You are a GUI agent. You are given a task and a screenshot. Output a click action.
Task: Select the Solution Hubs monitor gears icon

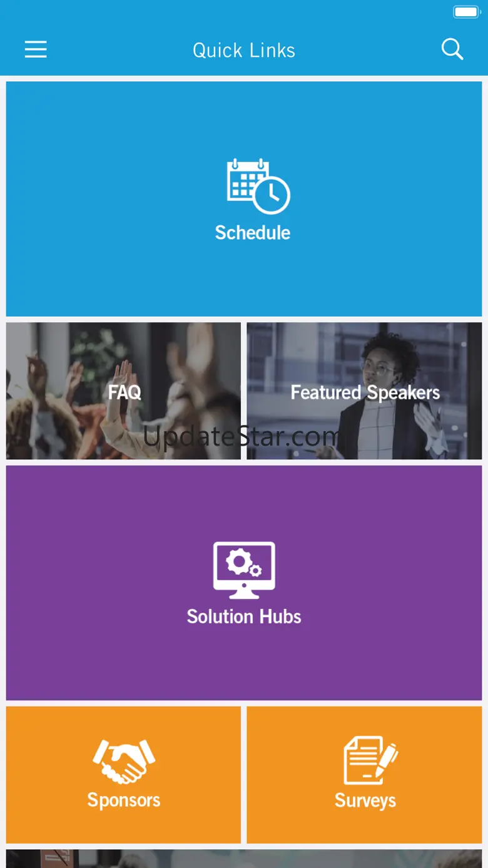(244, 570)
